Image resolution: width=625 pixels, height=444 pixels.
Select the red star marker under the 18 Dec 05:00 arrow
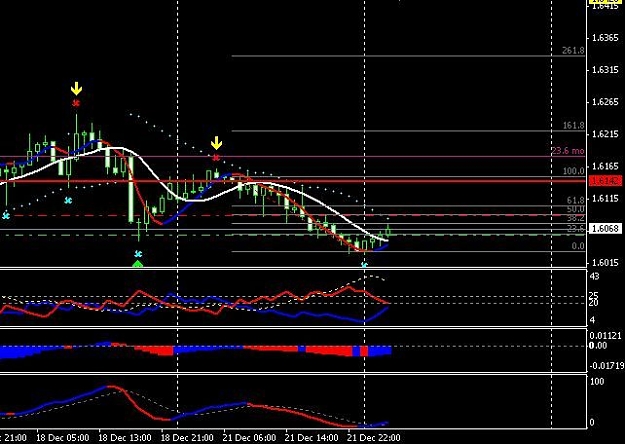(76, 104)
